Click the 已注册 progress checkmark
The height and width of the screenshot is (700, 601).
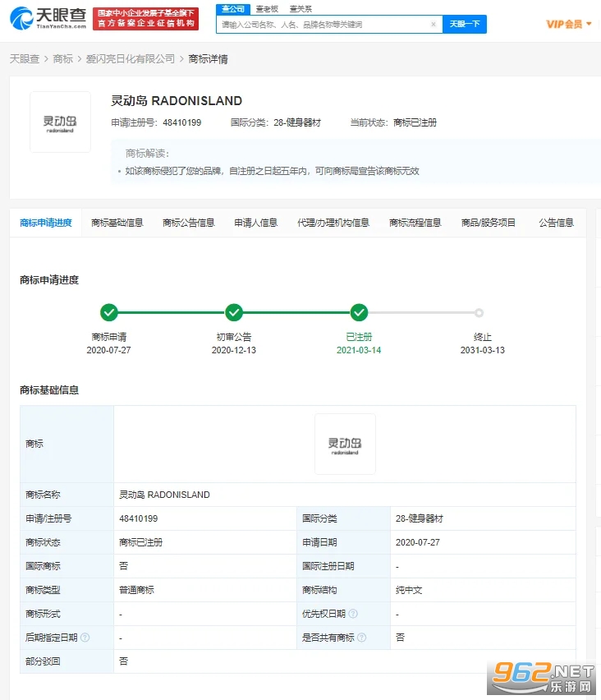[x=359, y=312]
